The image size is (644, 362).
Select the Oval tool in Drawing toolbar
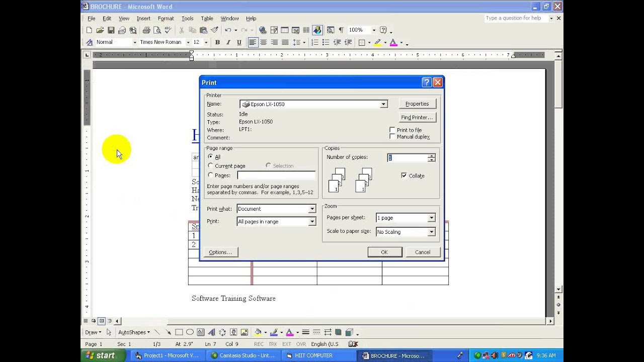tap(190, 332)
